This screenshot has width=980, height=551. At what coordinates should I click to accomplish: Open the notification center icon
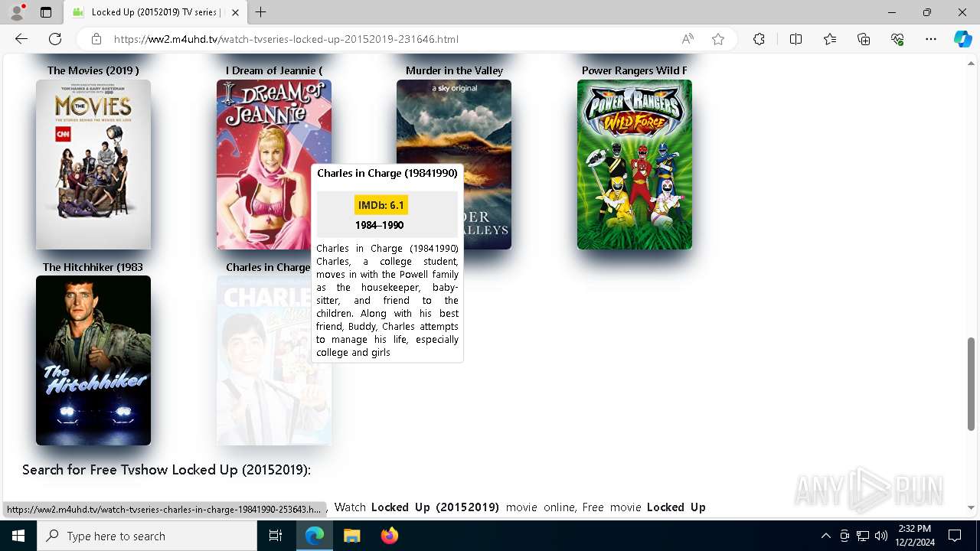[955, 536]
